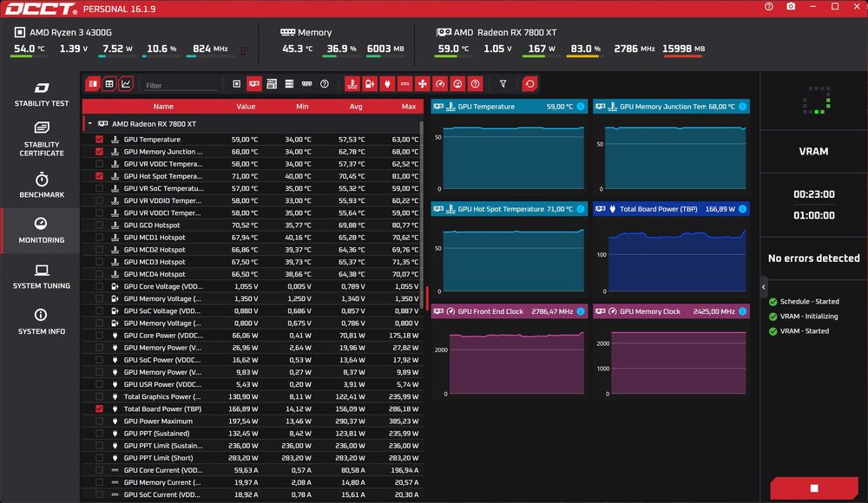This screenshot has width=868, height=503.
Task: Sort the sensor table by the Name column
Action: pyautogui.click(x=163, y=107)
